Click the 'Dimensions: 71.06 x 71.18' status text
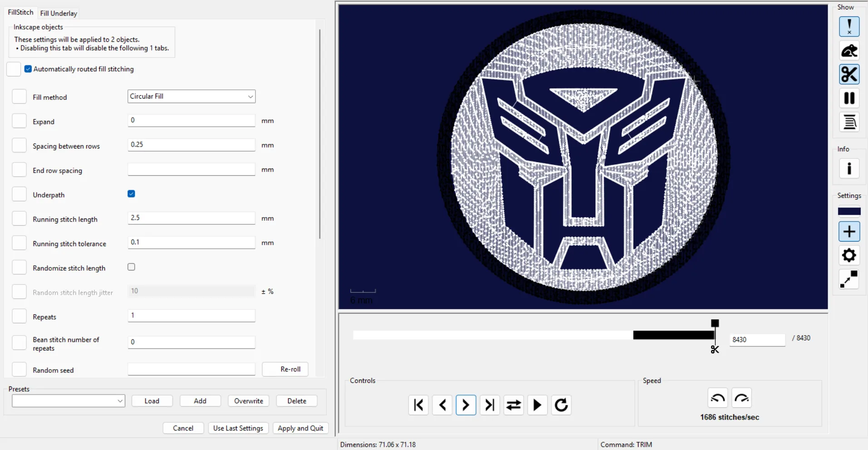This screenshot has width=868, height=450. pyautogui.click(x=378, y=445)
